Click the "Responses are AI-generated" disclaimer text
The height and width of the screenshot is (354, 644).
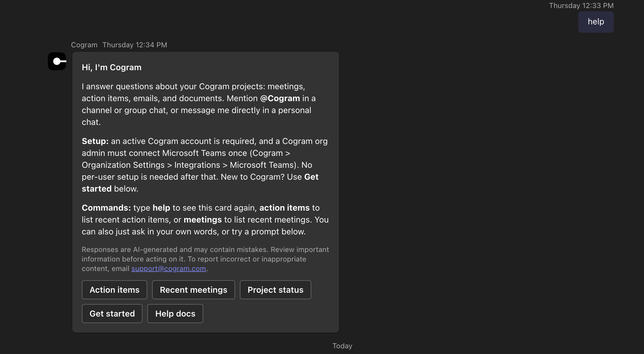pos(205,259)
